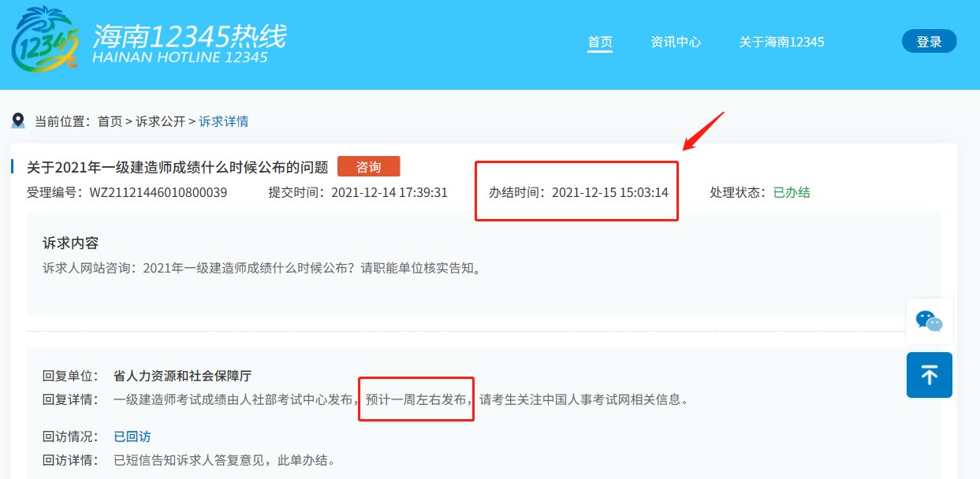Navigate to the 诉求公开 breadcrumb link
Image resolution: width=980 pixels, height=479 pixels.
tap(160, 121)
